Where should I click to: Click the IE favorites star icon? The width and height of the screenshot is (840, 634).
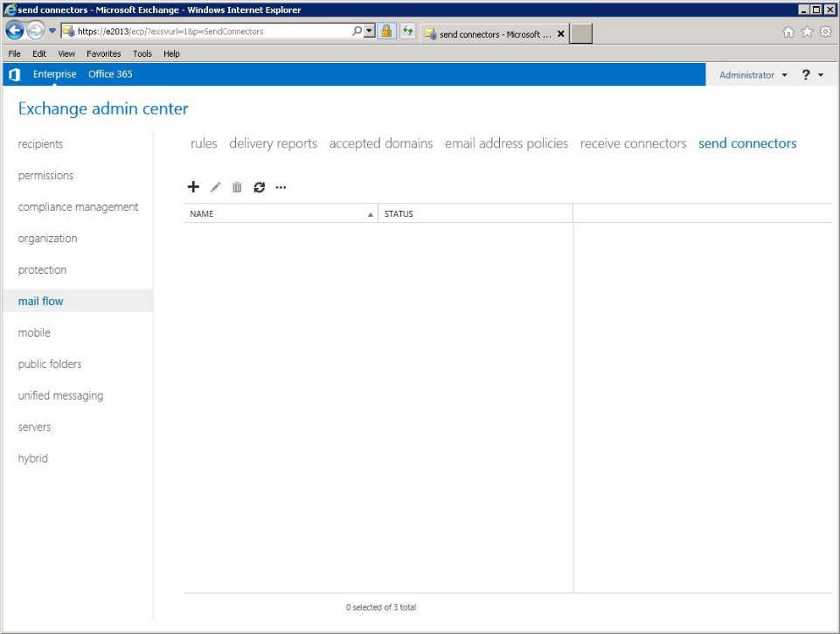point(809,31)
